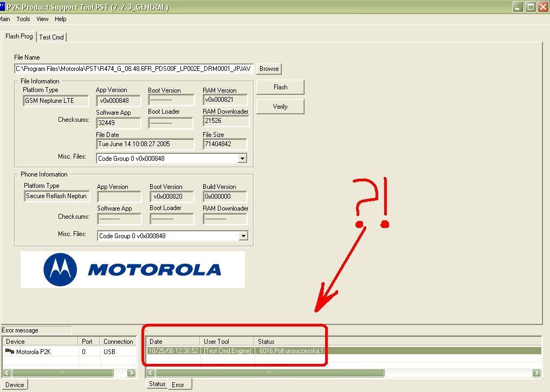Click Phone Information Software App checksum field

[119, 219]
